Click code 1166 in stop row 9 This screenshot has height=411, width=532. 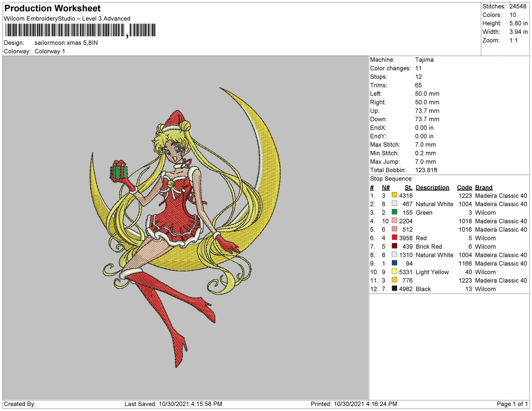click(x=465, y=263)
